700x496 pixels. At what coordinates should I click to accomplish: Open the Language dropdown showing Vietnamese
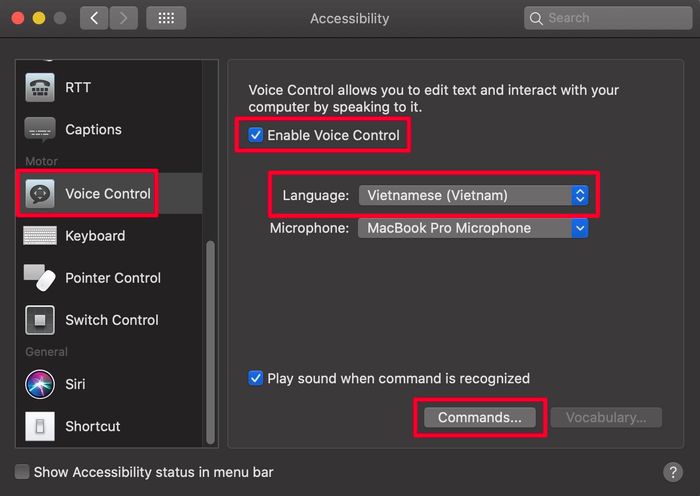[x=473, y=196]
